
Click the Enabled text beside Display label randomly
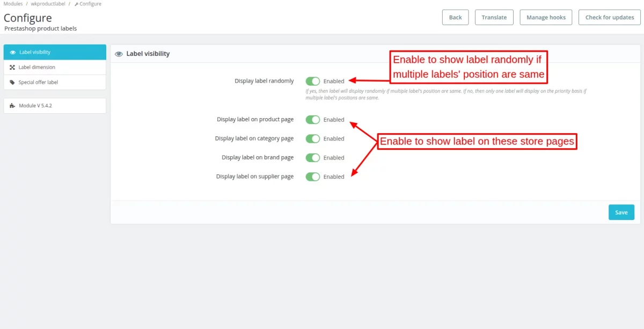point(334,81)
